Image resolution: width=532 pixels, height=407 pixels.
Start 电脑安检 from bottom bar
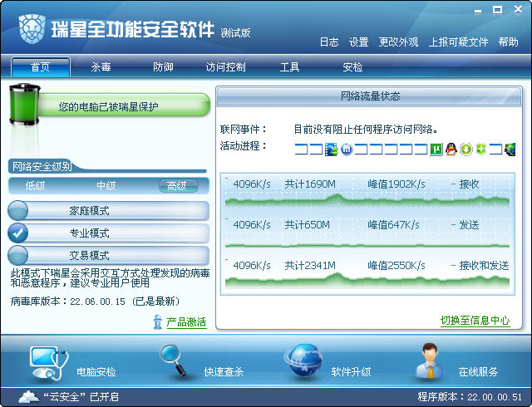pos(96,372)
